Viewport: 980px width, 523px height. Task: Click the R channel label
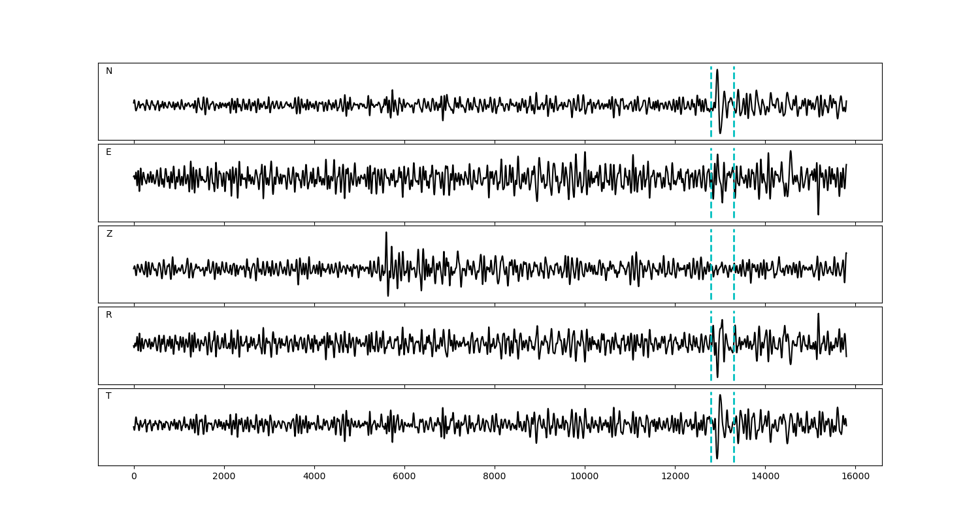coord(109,315)
